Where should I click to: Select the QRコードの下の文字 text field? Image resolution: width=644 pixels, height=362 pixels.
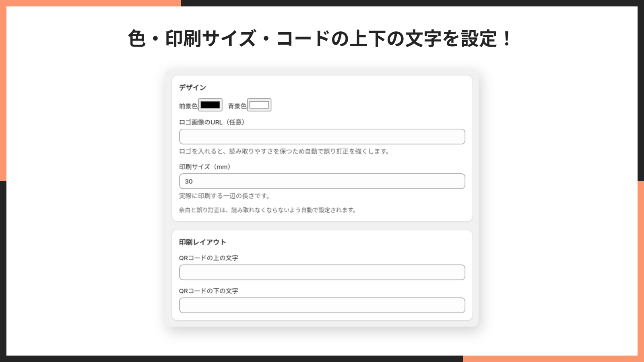(322, 305)
